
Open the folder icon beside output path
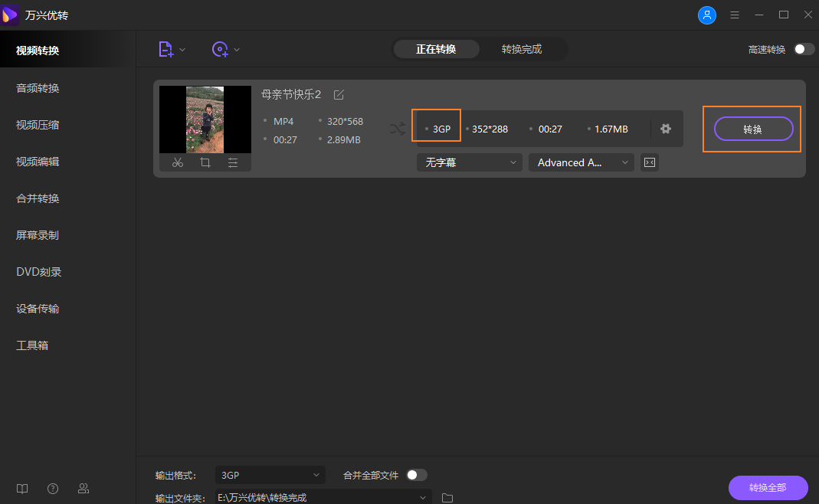tap(447, 496)
